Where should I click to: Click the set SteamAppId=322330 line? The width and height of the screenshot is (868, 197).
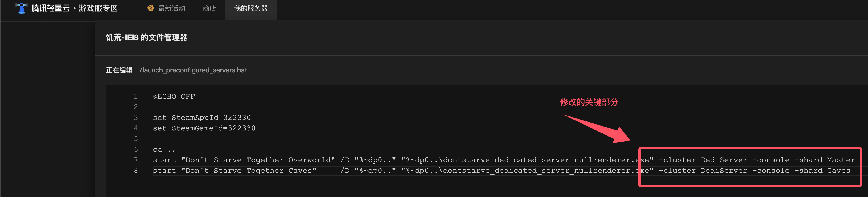[x=202, y=118]
